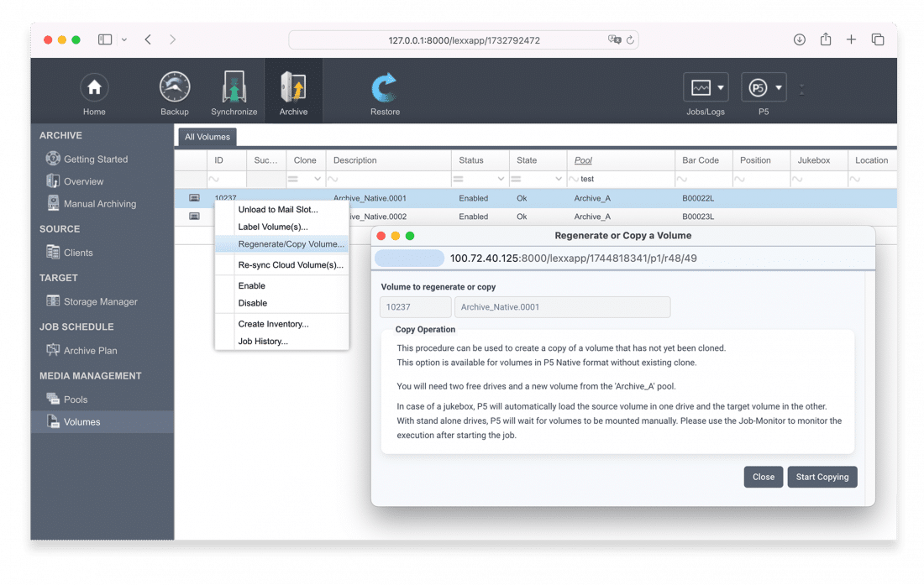Select the Restore icon in the top toolbar
This screenshot has width=924, height=585.
(x=385, y=86)
